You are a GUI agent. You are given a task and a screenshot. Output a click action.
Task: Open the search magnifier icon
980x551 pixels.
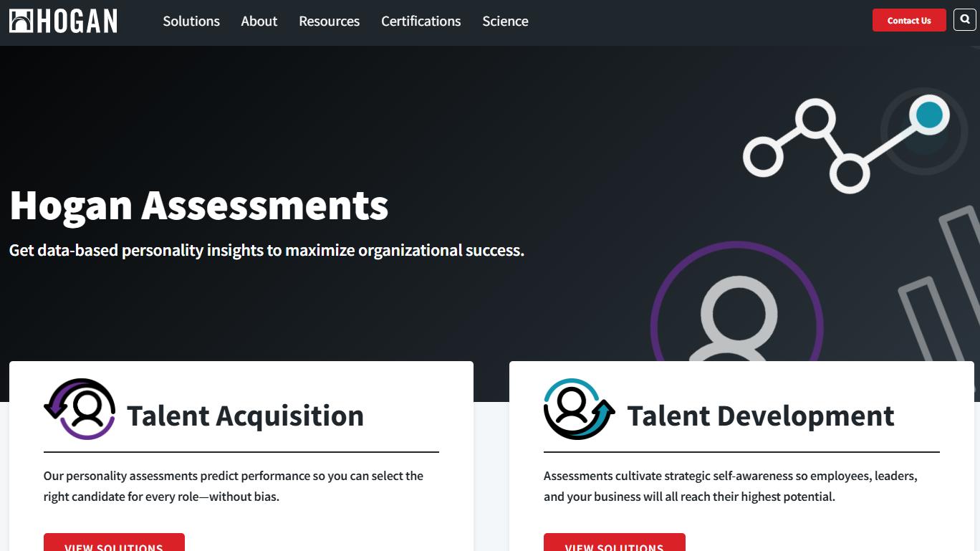tap(965, 20)
